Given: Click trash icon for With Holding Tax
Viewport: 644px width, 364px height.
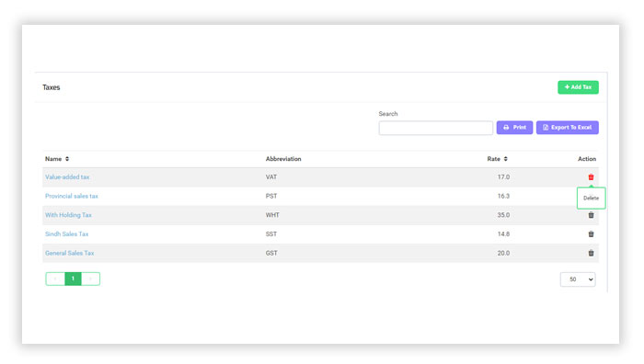Looking at the screenshot, I should click(x=591, y=215).
